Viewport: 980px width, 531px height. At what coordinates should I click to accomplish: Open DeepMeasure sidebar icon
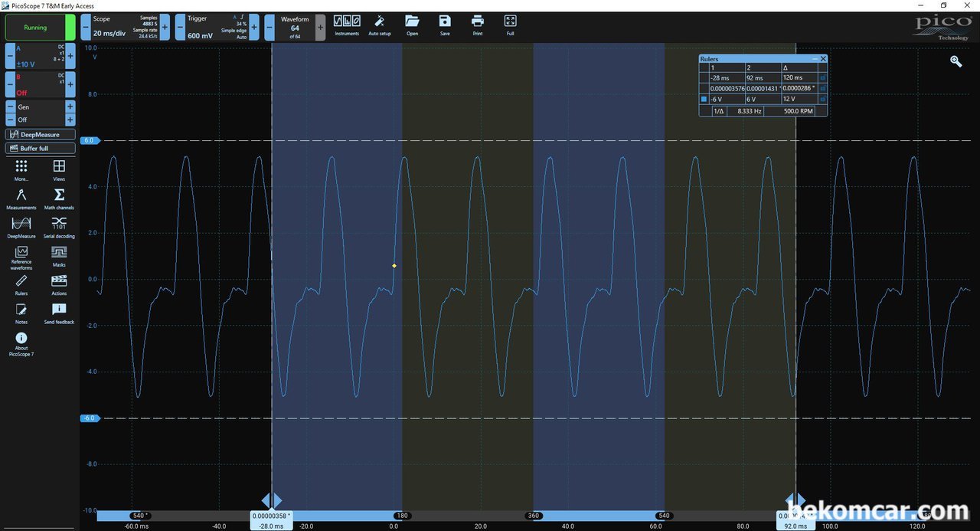point(21,228)
